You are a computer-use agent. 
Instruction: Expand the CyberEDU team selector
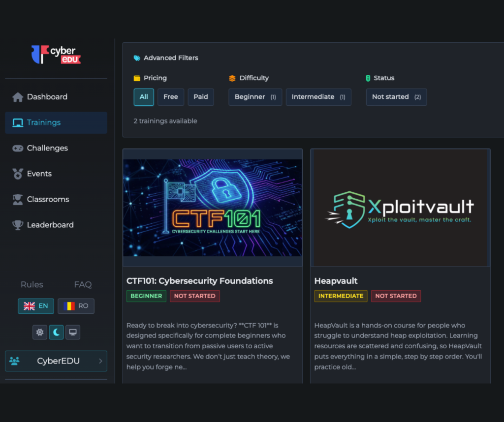click(56, 361)
